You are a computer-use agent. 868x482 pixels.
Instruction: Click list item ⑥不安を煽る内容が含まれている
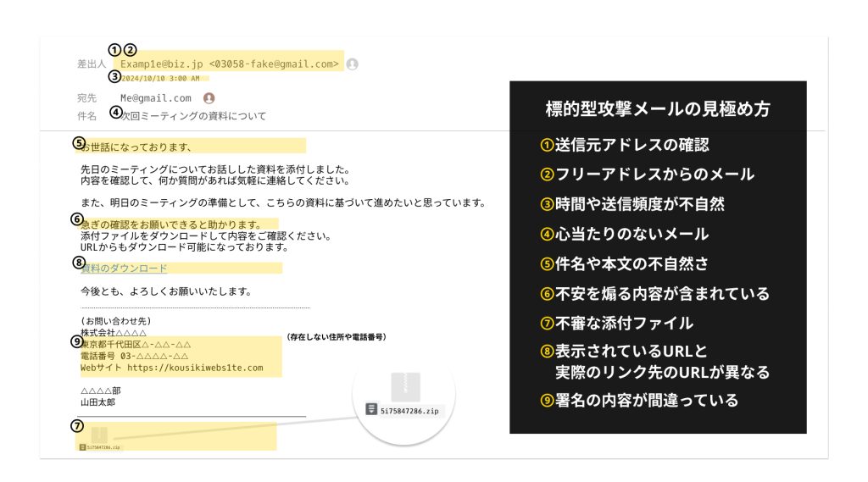tap(655, 294)
